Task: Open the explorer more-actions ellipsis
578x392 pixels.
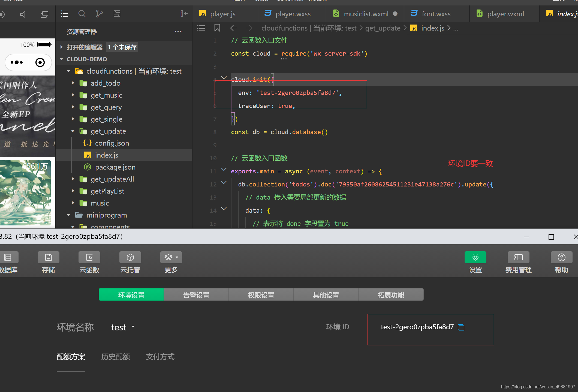Action: pos(178,32)
